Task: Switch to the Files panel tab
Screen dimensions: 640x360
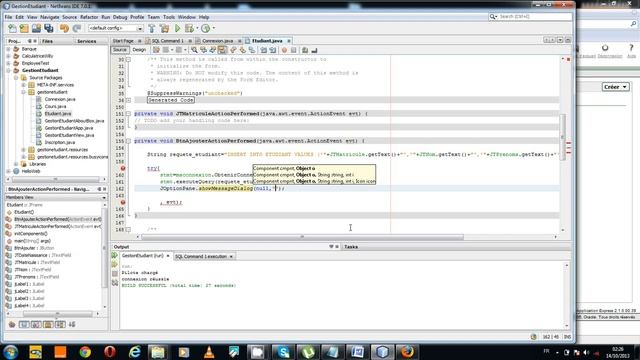Action: pyautogui.click(x=47, y=41)
